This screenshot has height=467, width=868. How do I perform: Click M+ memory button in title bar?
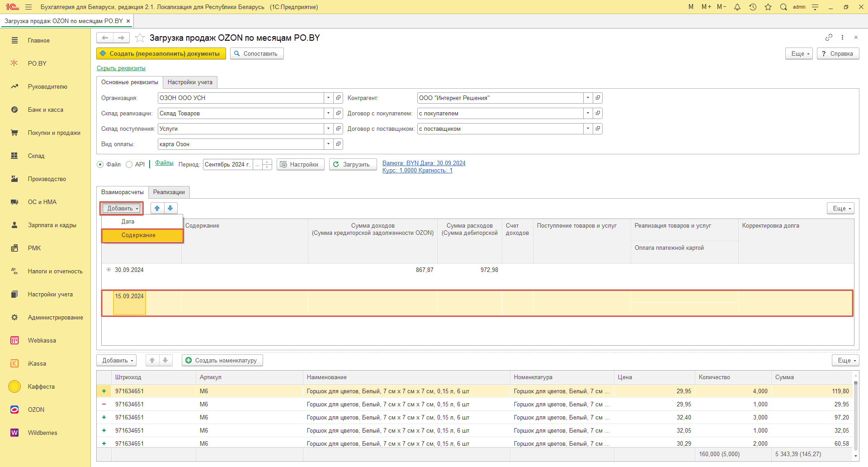(x=706, y=7)
